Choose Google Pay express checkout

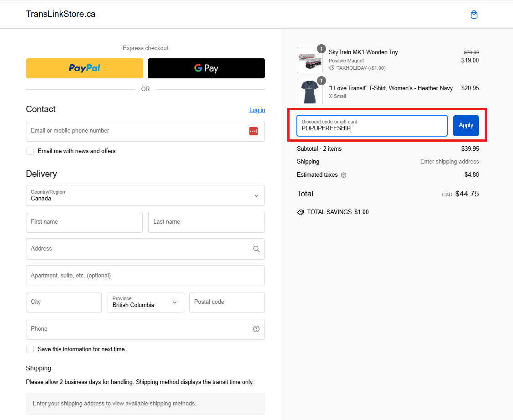pyautogui.click(x=206, y=68)
